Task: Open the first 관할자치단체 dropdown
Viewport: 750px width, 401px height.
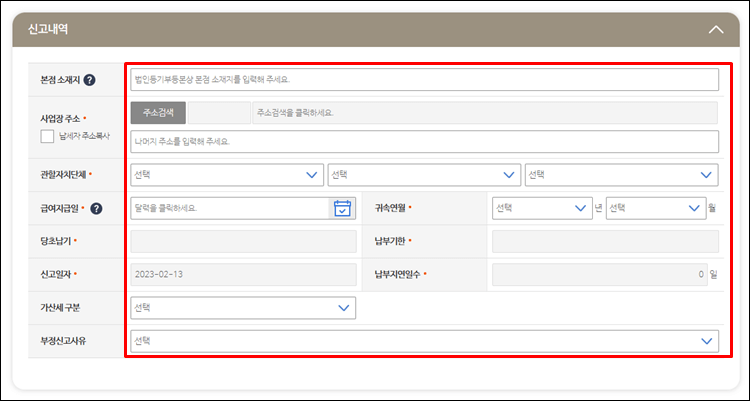Action: [227, 175]
